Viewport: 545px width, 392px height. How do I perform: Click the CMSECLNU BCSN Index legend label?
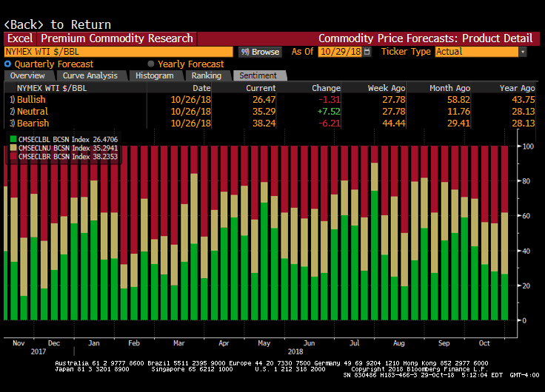54,148
